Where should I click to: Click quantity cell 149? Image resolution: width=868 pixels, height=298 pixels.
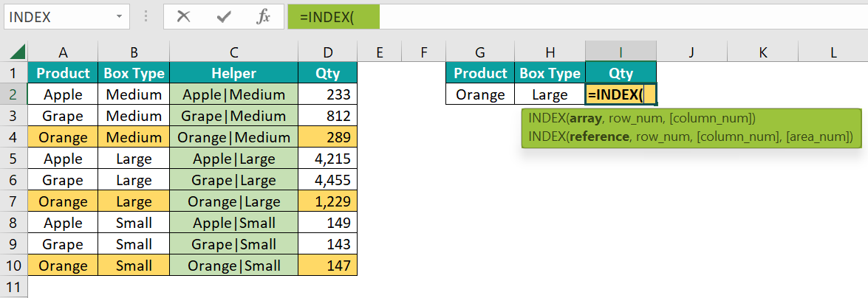point(328,223)
